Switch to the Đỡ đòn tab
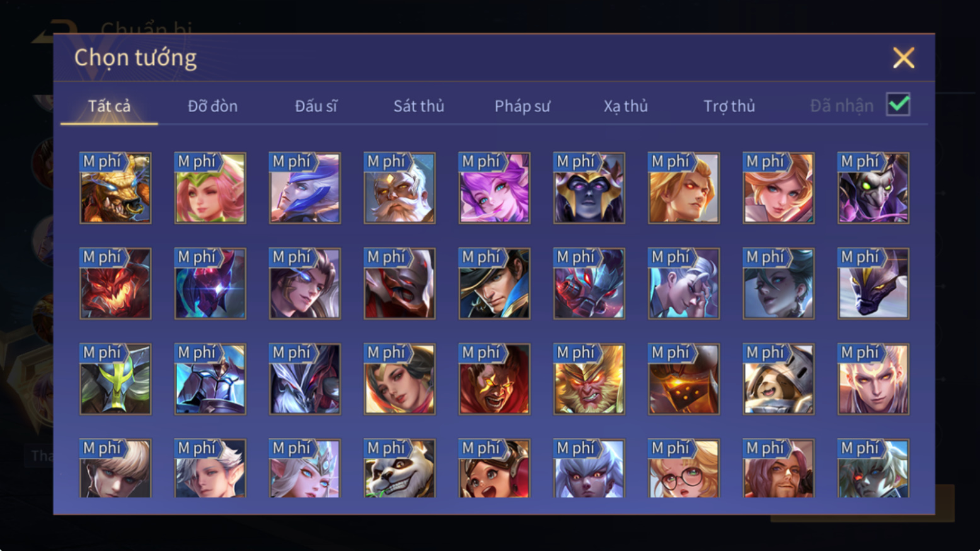This screenshot has height=551, width=980. [x=212, y=106]
